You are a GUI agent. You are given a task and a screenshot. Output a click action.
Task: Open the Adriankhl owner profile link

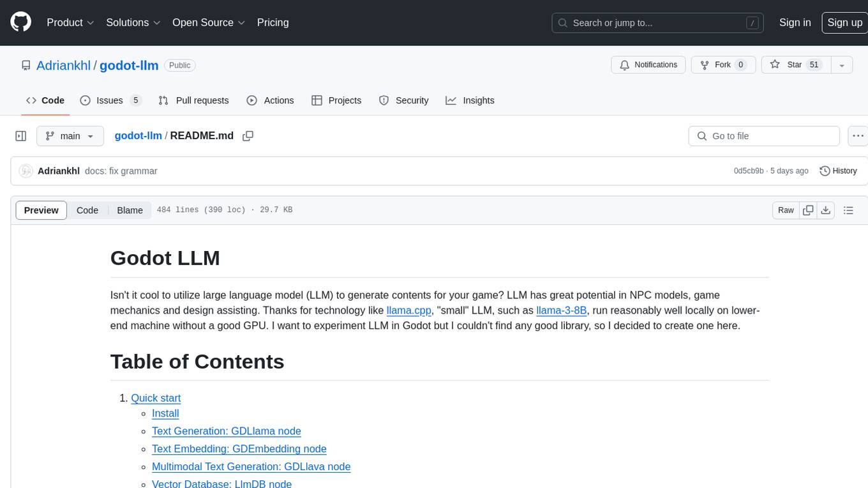tap(63, 65)
